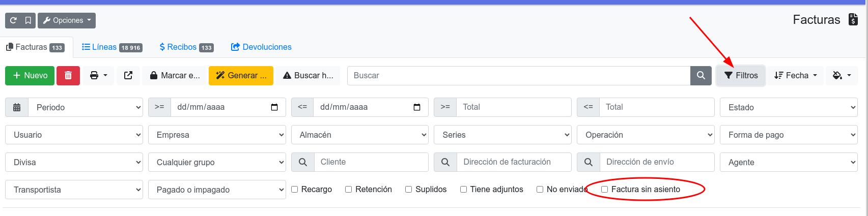Toggle the Tiene adjuntos checkbox
The image size is (868, 216).
464,190
